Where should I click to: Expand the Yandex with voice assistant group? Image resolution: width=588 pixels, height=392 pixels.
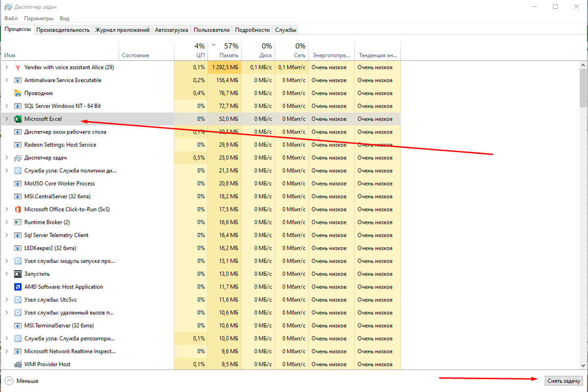point(6,67)
